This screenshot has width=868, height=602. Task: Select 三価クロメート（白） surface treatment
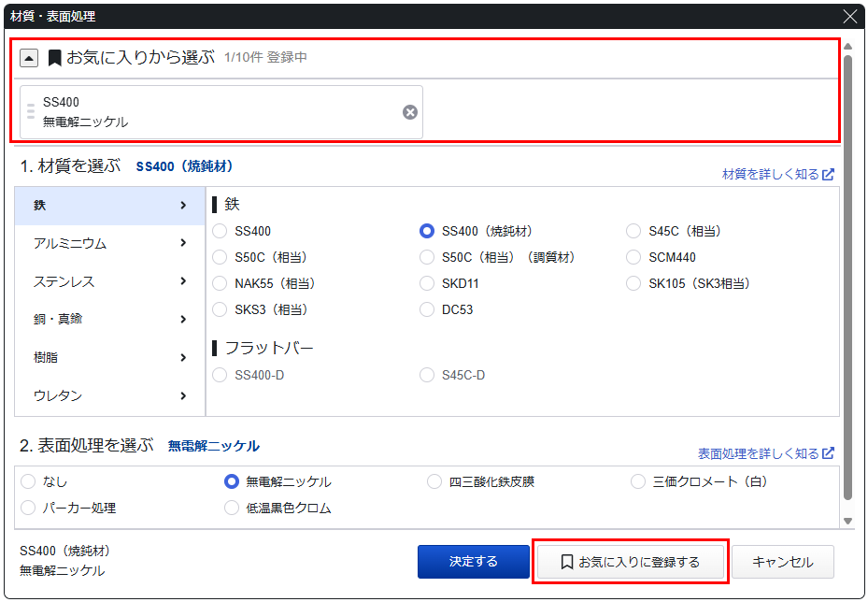(x=638, y=481)
